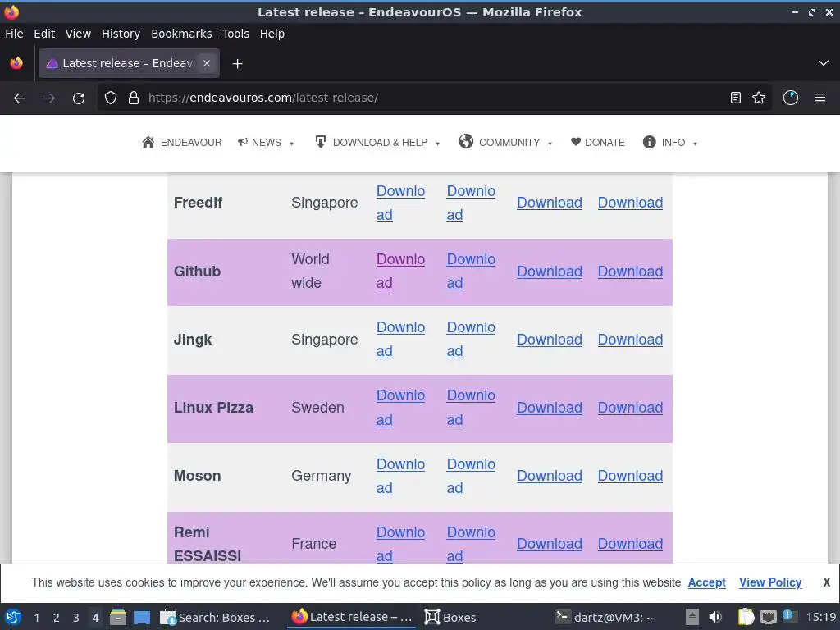
Task: Open a new tab with the plus button
Action: [237, 64]
